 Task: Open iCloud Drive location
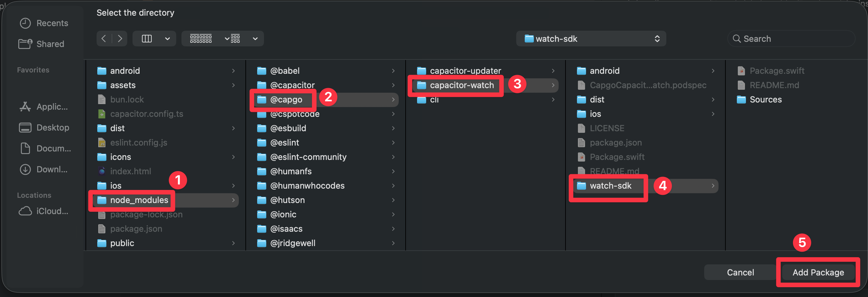click(44, 211)
